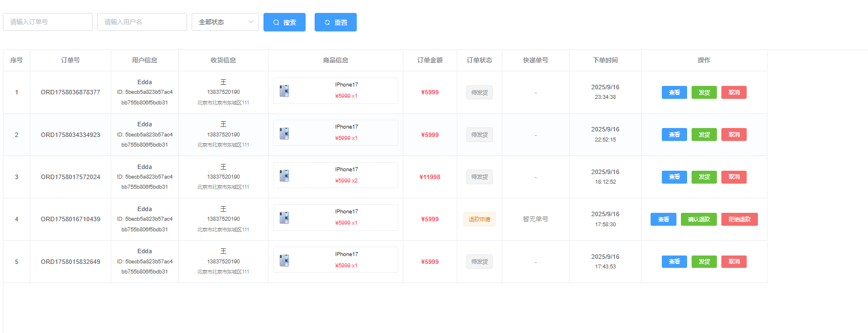
Task: Click the order time 23:34:38
Action: click(605, 97)
